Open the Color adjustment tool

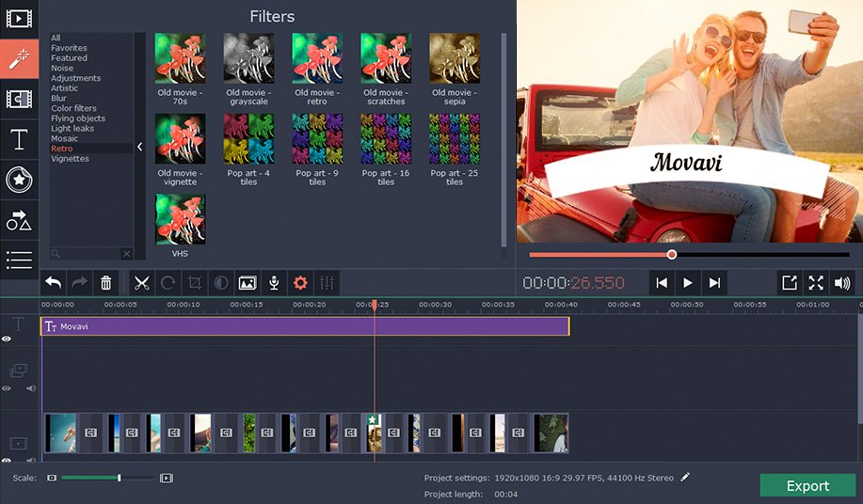(221, 283)
